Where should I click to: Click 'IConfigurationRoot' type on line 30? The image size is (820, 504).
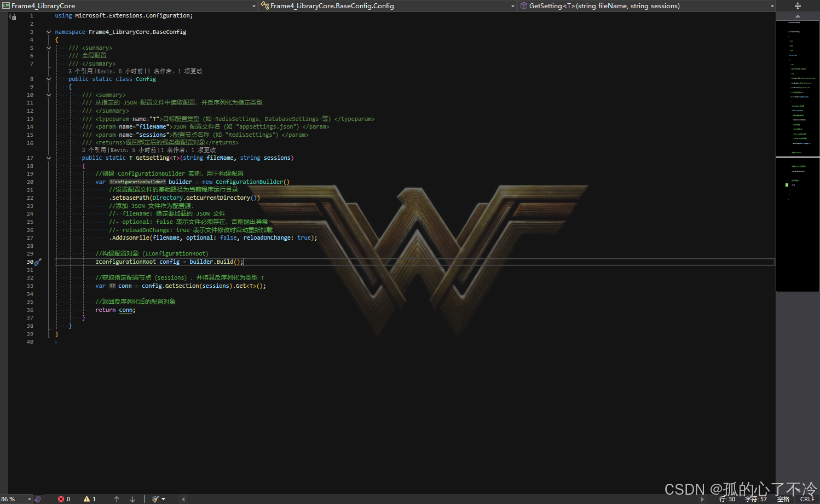(x=125, y=262)
